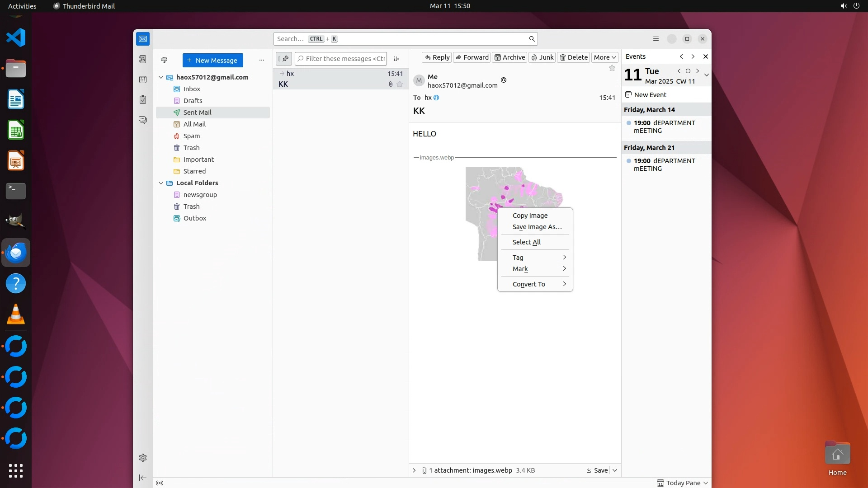This screenshot has width=868, height=488.
Task: Open the More actions dropdown
Action: pyautogui.click(x=604, y=57)
